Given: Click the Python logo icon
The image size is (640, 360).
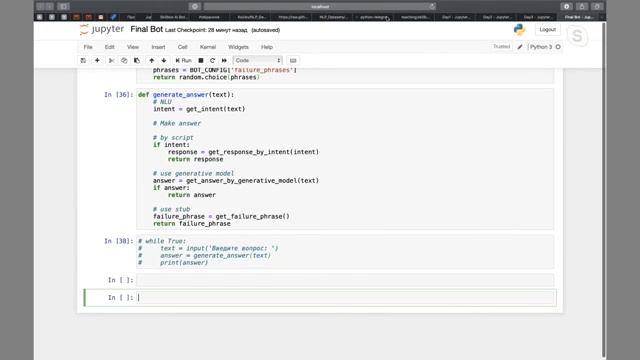Looking at the screenshot, I should coord(520,30).
